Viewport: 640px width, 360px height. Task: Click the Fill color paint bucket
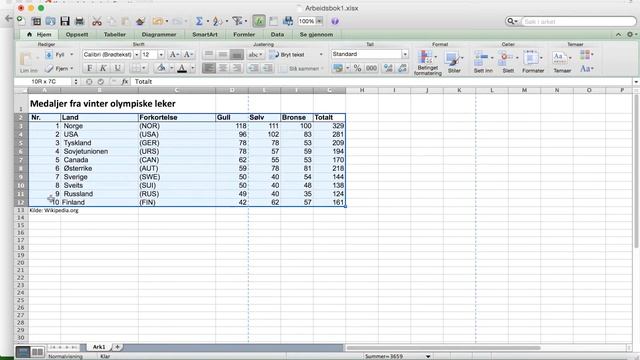[x=161, y=68]
